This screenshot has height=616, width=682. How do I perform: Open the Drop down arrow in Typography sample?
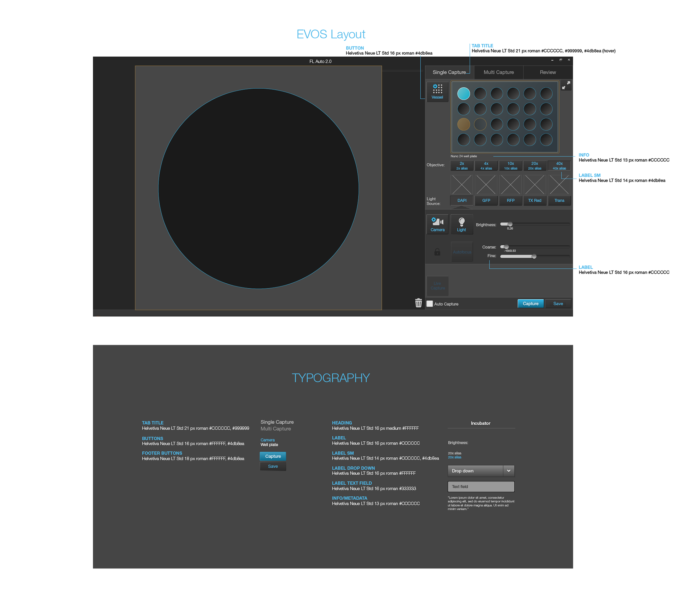(x=508, y=471)
